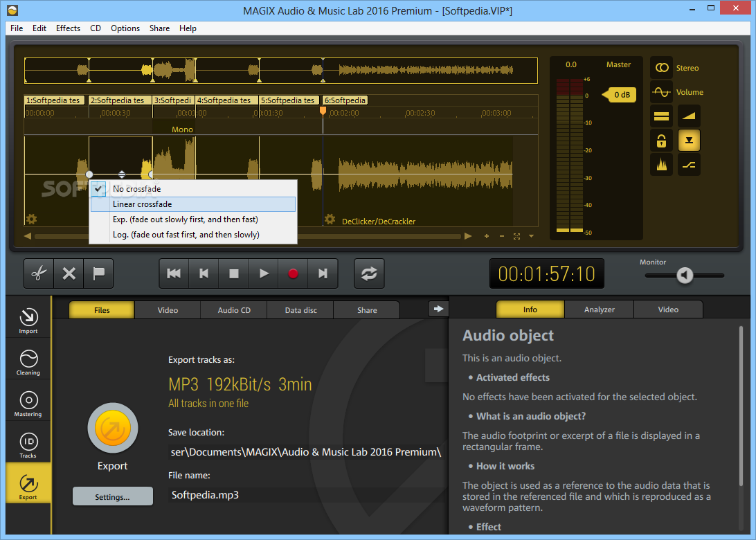Switch to the Files export tab
The width and height of the screenshot is (756, 540).
pos(102,310)
